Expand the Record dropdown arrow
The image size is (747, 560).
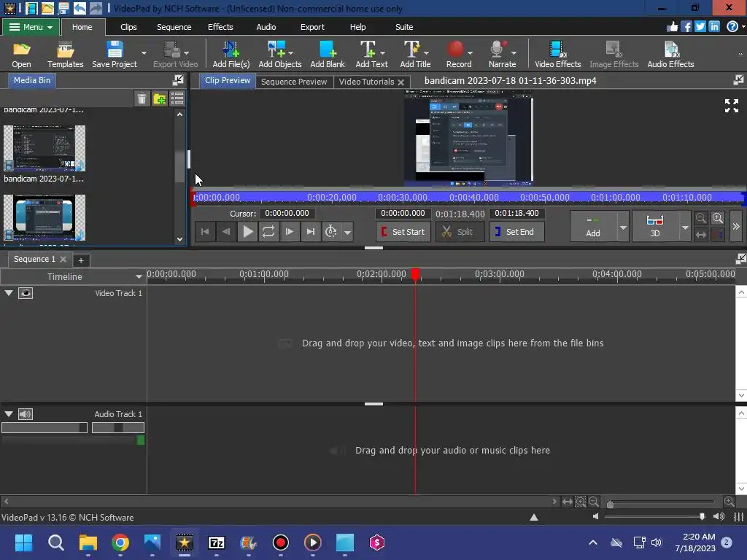pyautogui.click(x=471, y=52)
